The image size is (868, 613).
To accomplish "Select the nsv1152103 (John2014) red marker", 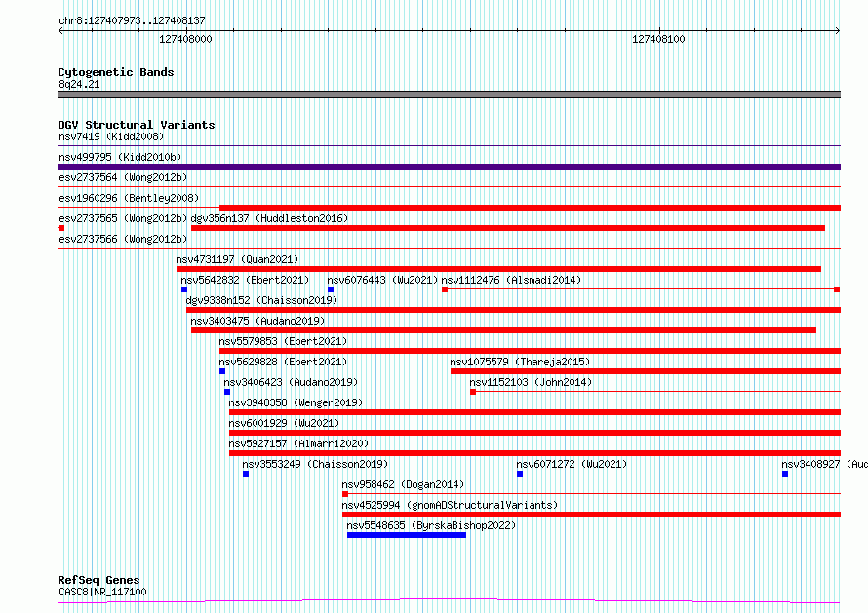I will (473, 392).
